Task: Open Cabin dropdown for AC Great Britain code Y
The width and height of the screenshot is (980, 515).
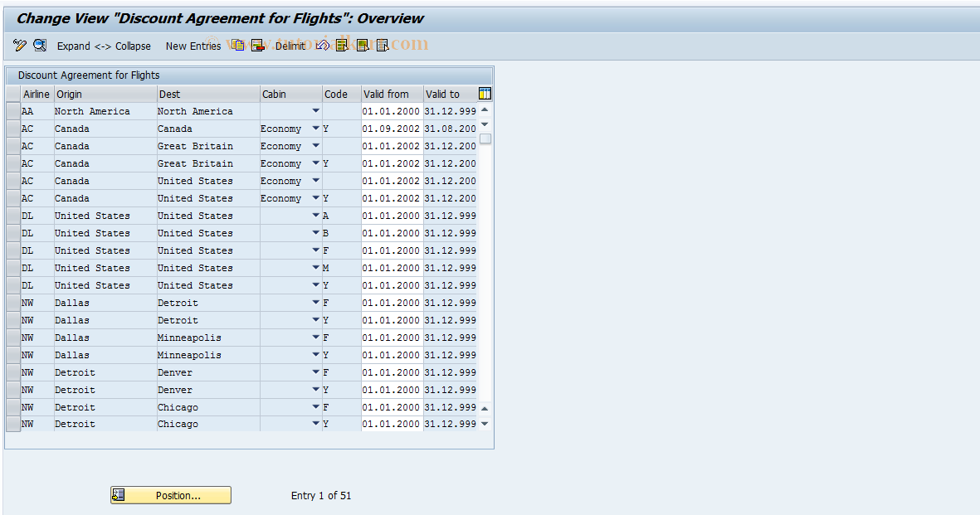Action: (x=315, y=163)
